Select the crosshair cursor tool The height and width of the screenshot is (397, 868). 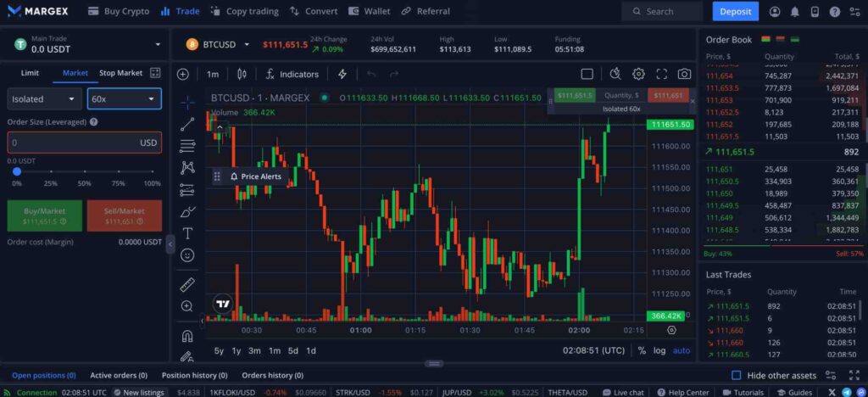click(187, 103)
